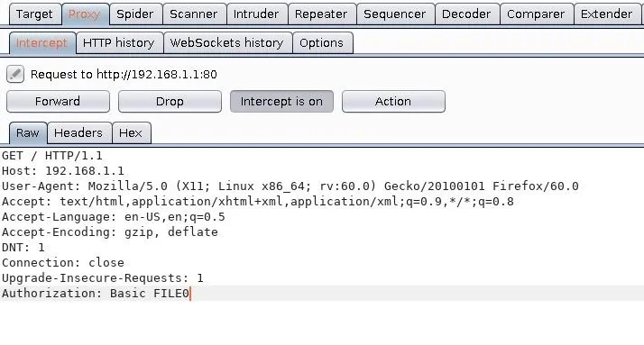Select the Intruder tab

pos(257,14)
